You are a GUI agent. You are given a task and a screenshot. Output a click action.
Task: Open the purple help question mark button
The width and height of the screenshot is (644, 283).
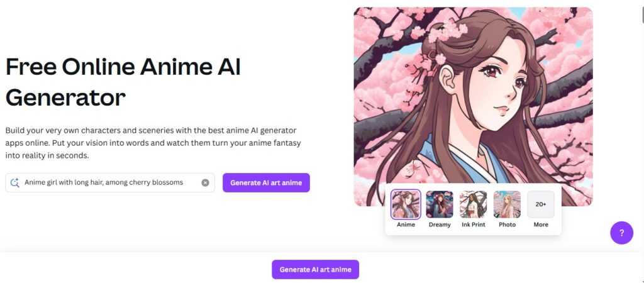pyautogui.click(x=621, y=233)
